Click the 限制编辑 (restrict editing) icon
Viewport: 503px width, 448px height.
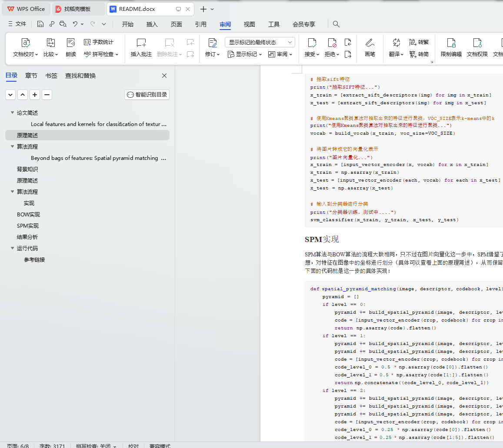pyautogui.click(x=451, y=43)
